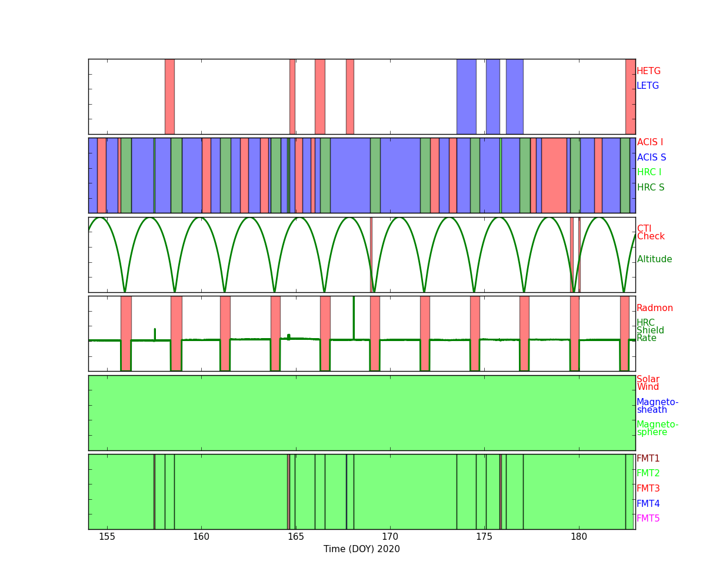Click the Time (DOY) 2020 axis title
706x588 pixels.
(361, 549)
